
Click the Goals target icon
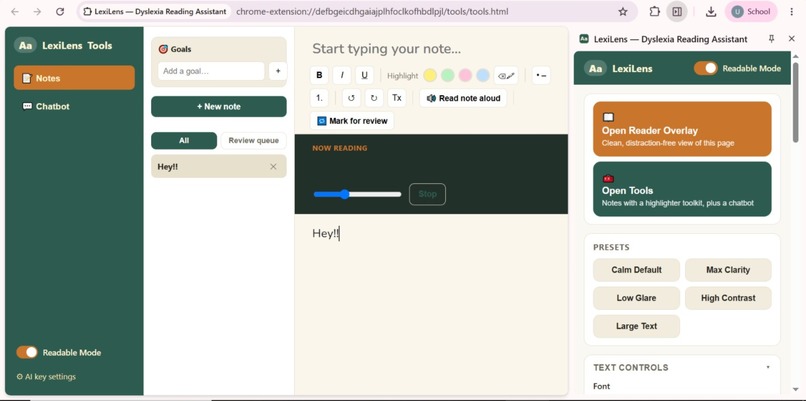pos(163,49)
